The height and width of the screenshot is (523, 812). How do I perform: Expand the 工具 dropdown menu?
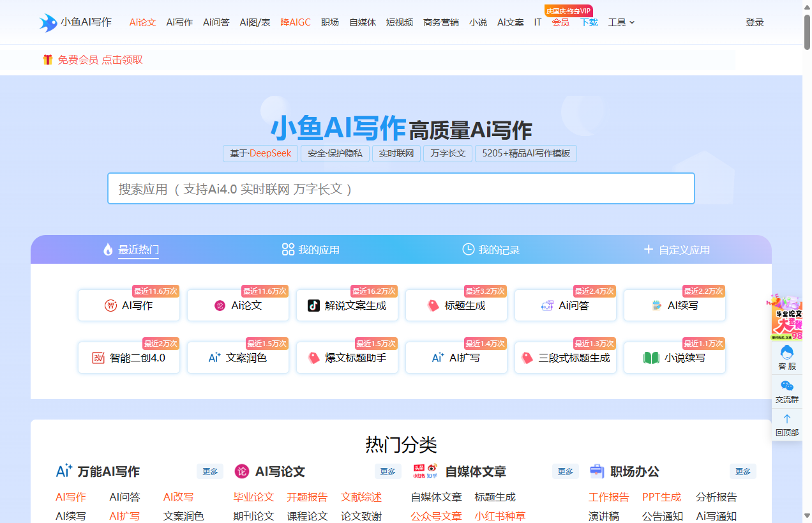pyautogui.click(x=621, y=22)
